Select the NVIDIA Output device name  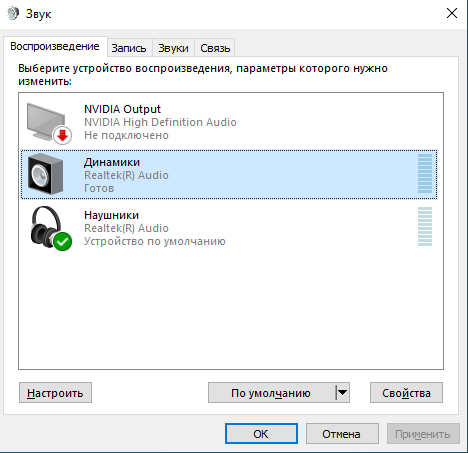click(122, 109)
